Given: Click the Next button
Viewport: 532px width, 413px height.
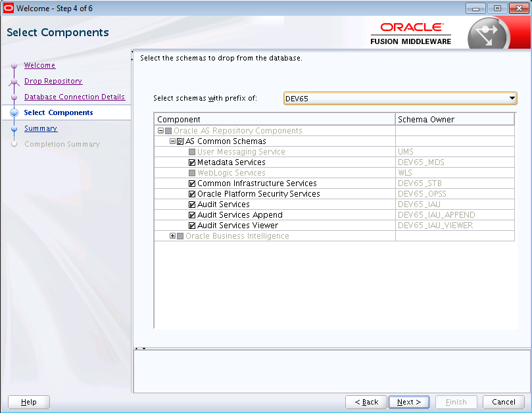Looking at the screenshot, I should click(x=409, y=402).
